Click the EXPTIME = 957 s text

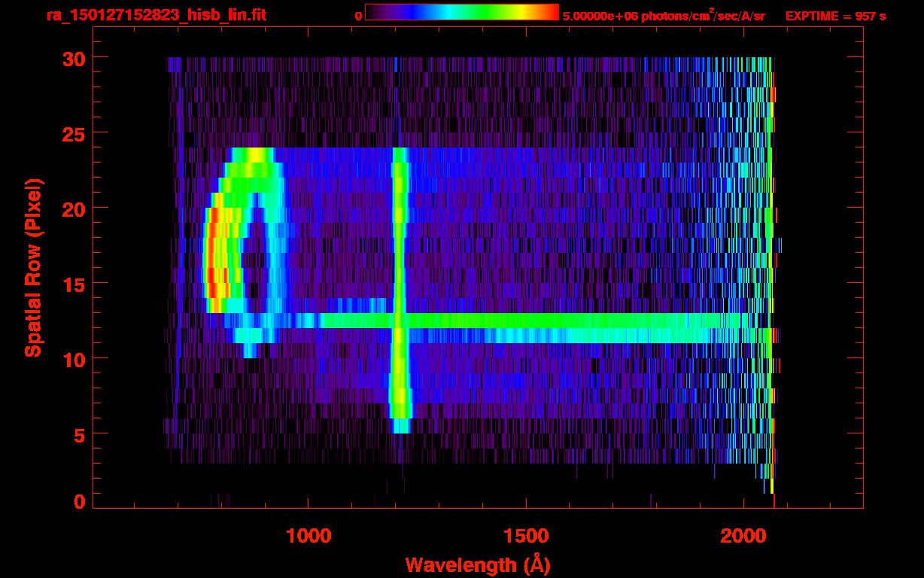point(835,16)
